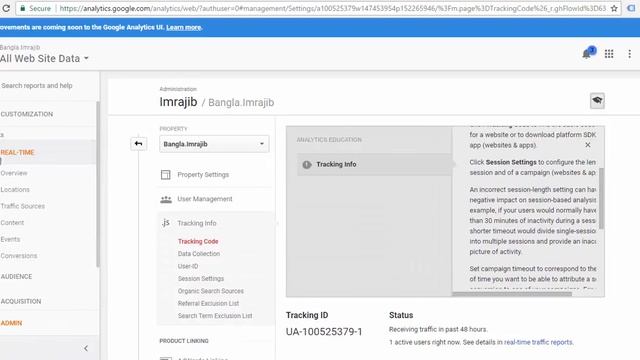Open the notifications bell
The width and height of the screenshot is (640, 360).
pyautogui.click(x=587, y=54)
